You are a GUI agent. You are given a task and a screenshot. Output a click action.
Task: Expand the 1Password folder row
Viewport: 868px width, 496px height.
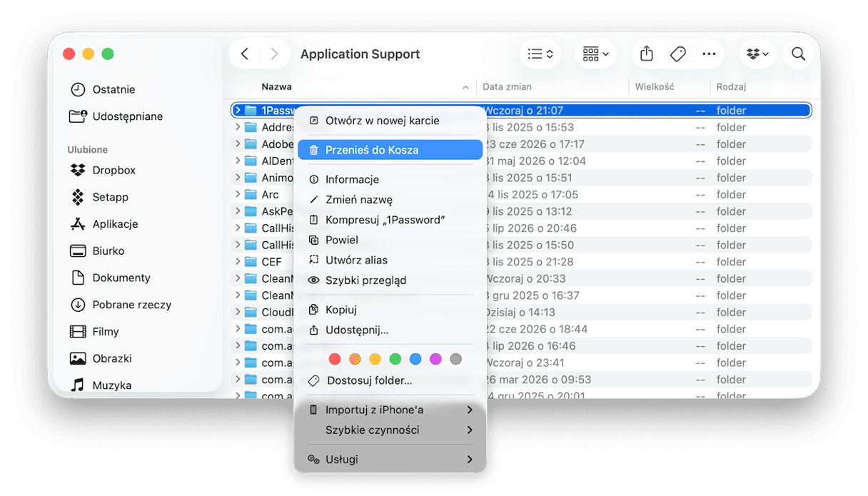[238, 111]
